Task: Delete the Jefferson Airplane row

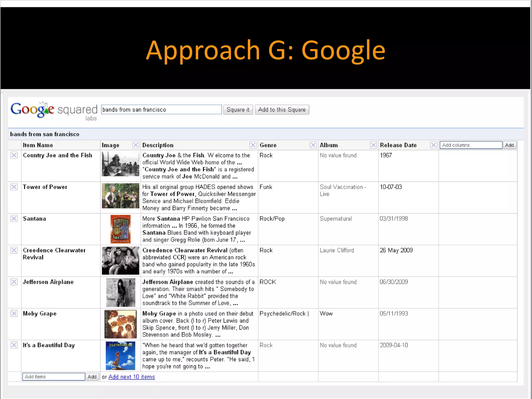Action: tap(14, 282)
